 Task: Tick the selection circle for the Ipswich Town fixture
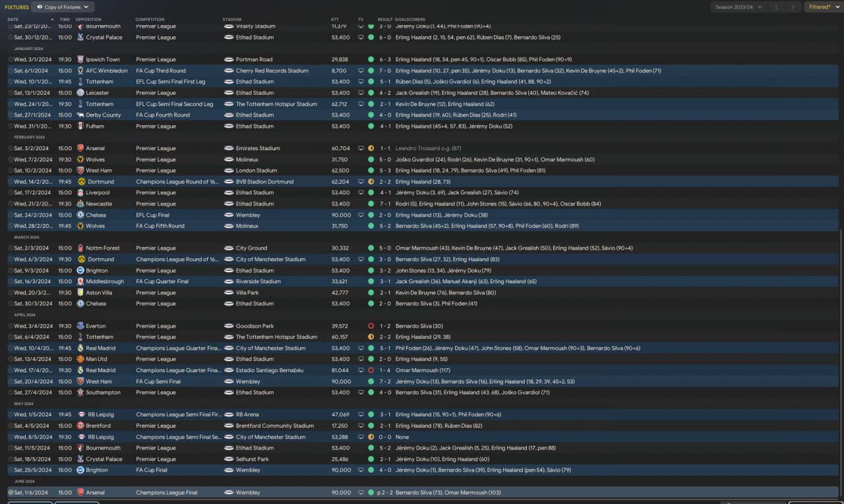(x=11, y=59)
